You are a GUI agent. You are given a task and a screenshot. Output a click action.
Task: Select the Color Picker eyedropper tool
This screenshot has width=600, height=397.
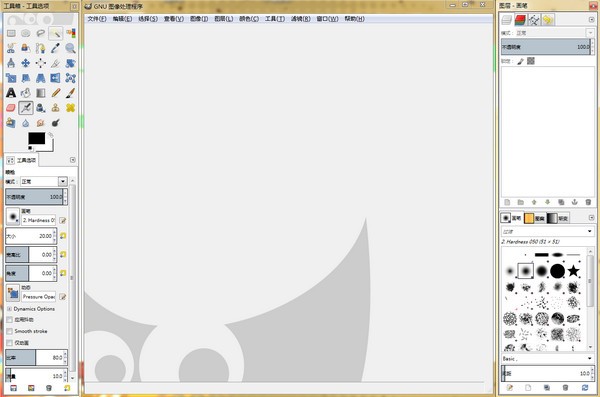(x=55, y=48)
